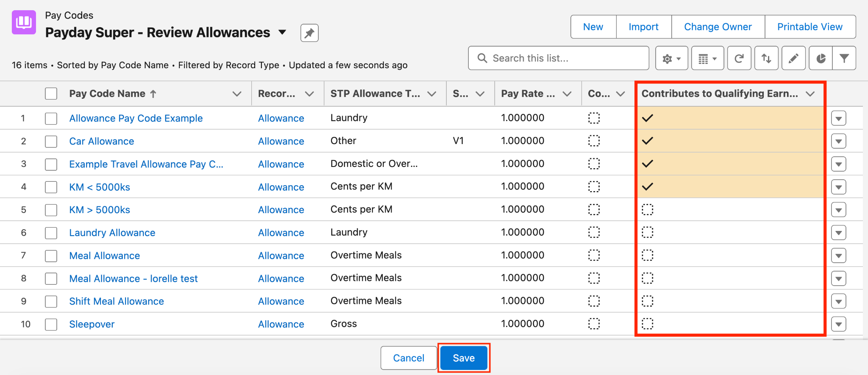Save the inline edits
Screen dimensions: 868x375
click(464, 358)
